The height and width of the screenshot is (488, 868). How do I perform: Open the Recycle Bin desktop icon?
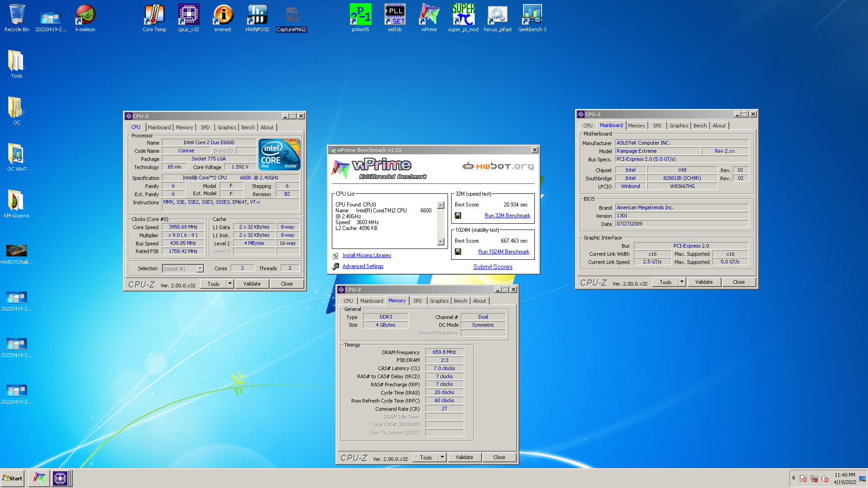(x=17, y=18)
